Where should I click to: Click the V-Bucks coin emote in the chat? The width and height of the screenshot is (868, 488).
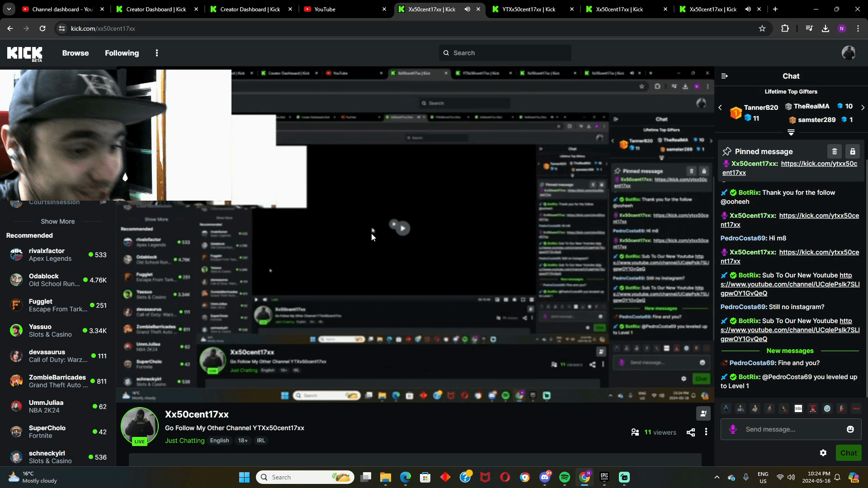click(x=827, y=408)
